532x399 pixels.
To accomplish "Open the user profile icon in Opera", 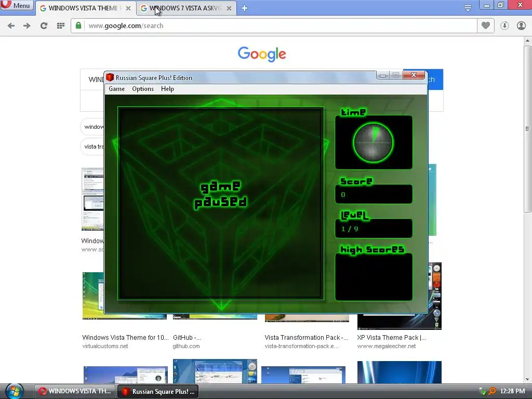I will coord(521,25).
